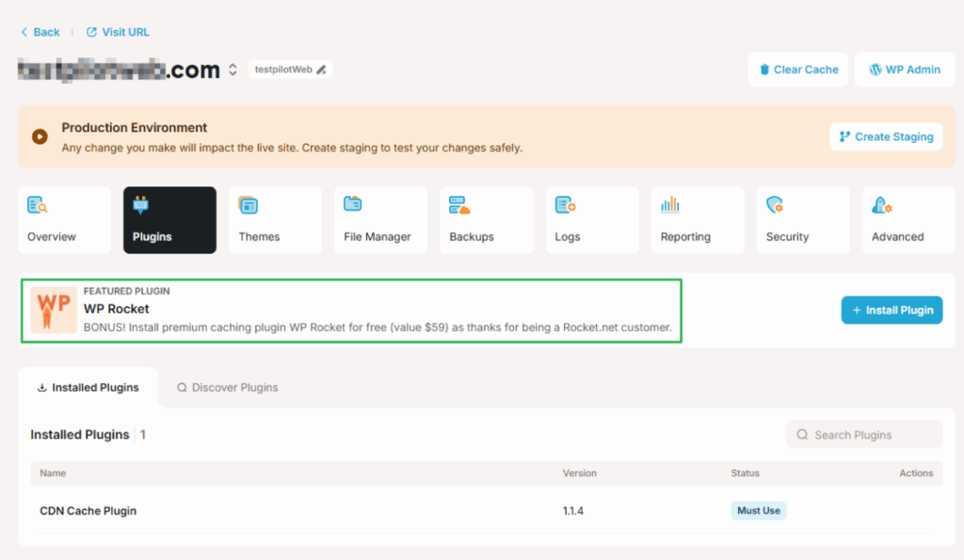Viewport: 964px width, 560px height.
Task: Select the Themes section
Action: pyautogui.click(x=273, y=220)
